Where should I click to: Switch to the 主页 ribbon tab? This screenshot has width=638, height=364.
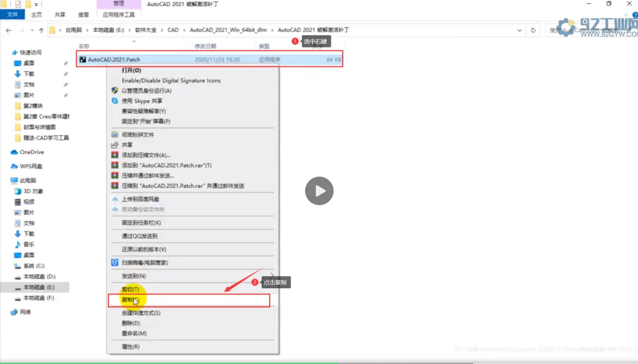36,14
